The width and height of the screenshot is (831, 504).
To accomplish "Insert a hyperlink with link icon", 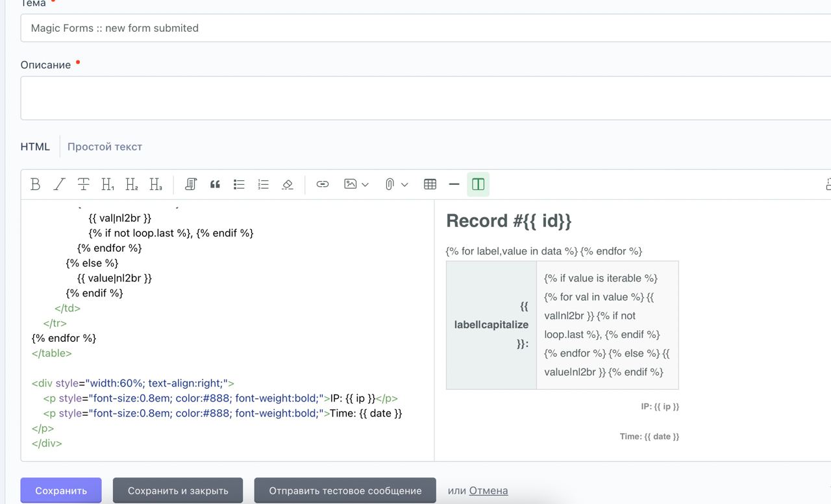I will tap(322, 184).
